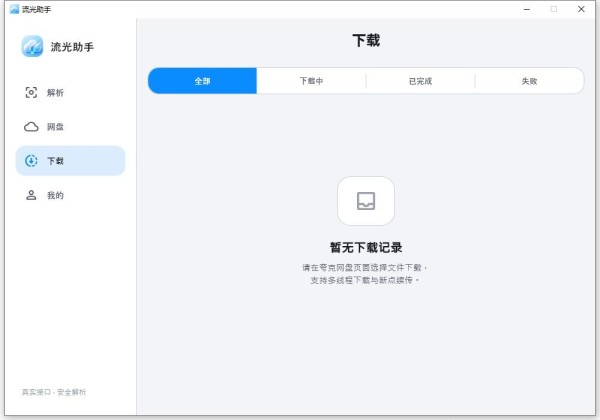Minimize the 流光助手 window

[527, 9]
